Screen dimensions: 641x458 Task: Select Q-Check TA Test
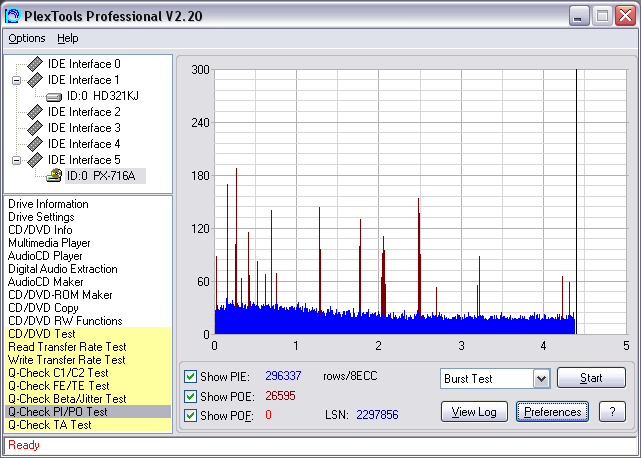[88, 425]
